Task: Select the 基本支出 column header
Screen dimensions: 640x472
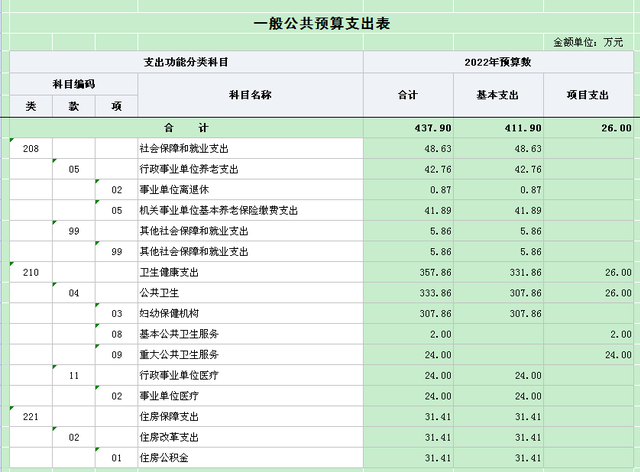Action: click(499, 94)
